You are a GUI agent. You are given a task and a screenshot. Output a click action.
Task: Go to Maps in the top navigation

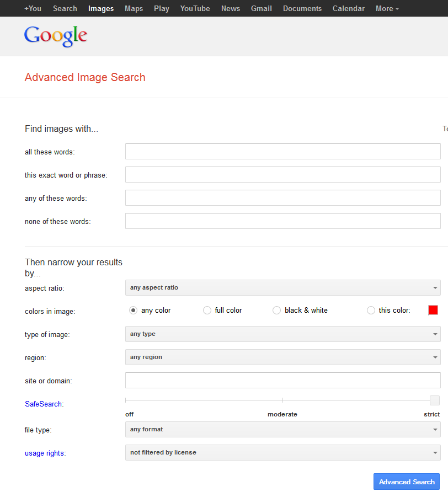(134, 8)
